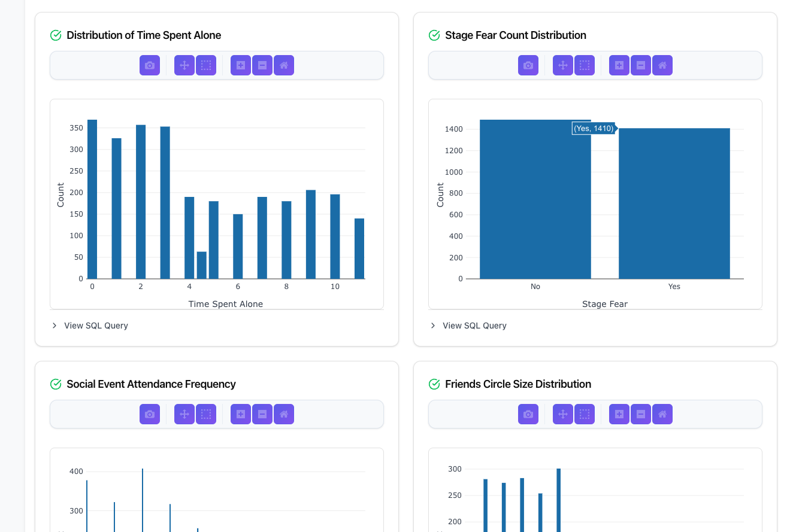This screenshot has height=532, width=787.
Task: Click camera icon in Social Event Attendance toolbar
Action: tap(150, 414)
